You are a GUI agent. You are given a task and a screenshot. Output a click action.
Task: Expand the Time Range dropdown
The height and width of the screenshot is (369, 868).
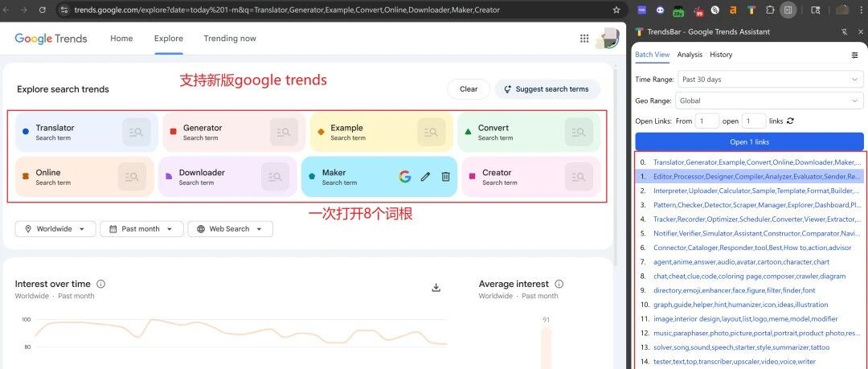pyautogui.click(x=771, y=80)
